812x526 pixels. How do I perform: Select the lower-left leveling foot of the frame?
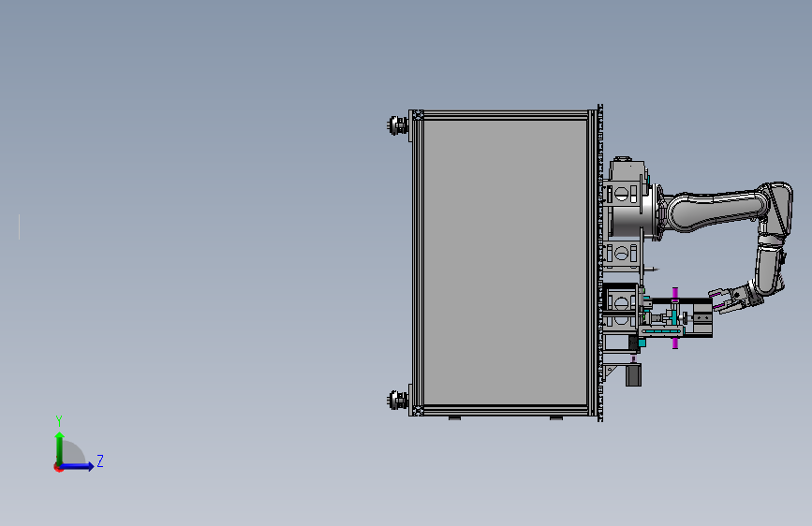(398, 400)
